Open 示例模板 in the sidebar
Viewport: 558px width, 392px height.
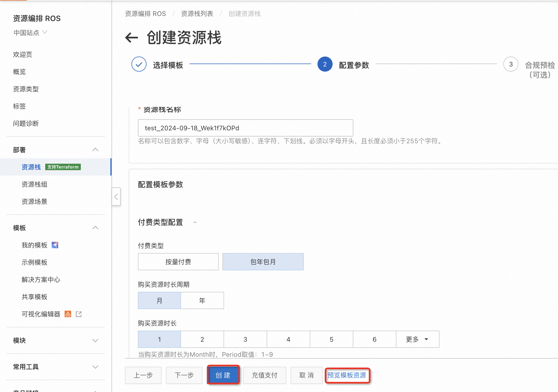pos(34,262)
